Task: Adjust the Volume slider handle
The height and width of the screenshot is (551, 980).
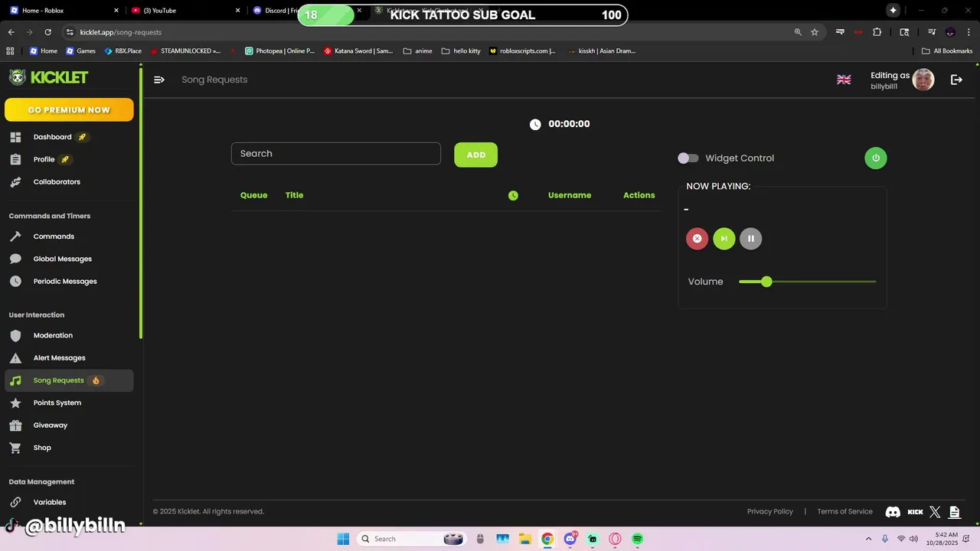Action: tap(766, 282)
